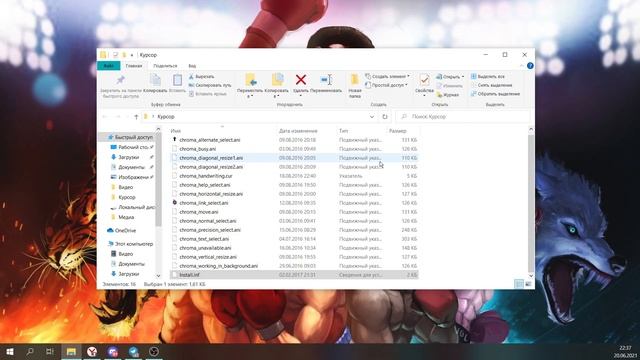Viewport: 640px width, 360px height.
Task: Click the taskbar search magnifier
Action: (x=30, y=351)
